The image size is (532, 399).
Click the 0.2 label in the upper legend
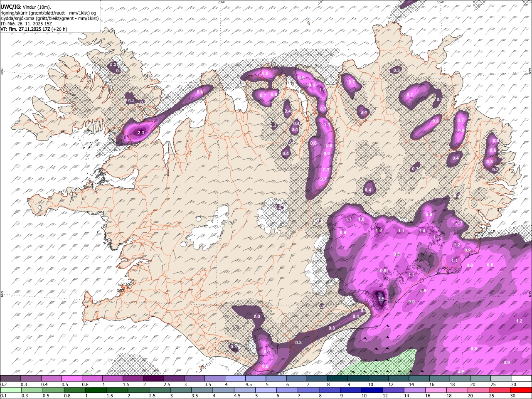click(4, 384)
